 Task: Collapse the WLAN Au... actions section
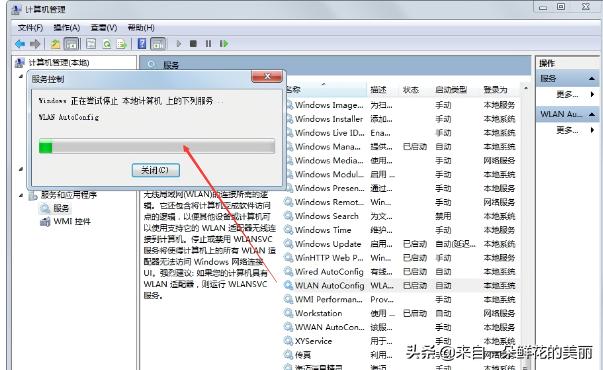tap(592, 114)
